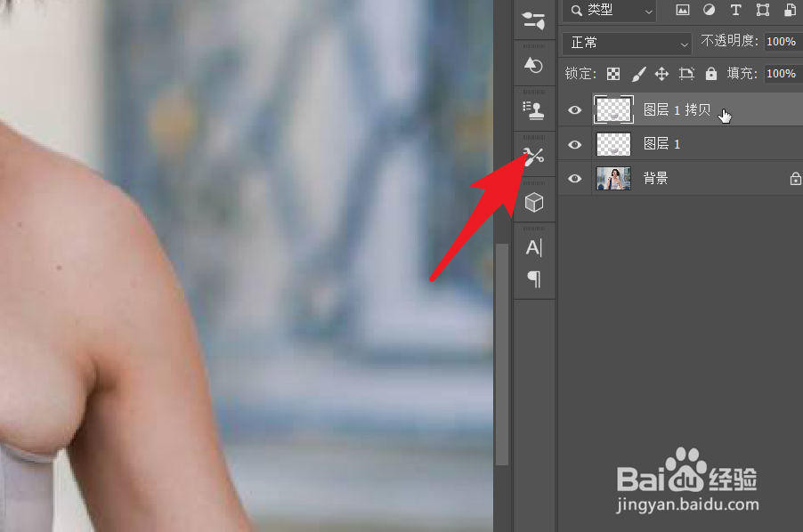Filter layers by type layer icon

[x=736, y=11]
